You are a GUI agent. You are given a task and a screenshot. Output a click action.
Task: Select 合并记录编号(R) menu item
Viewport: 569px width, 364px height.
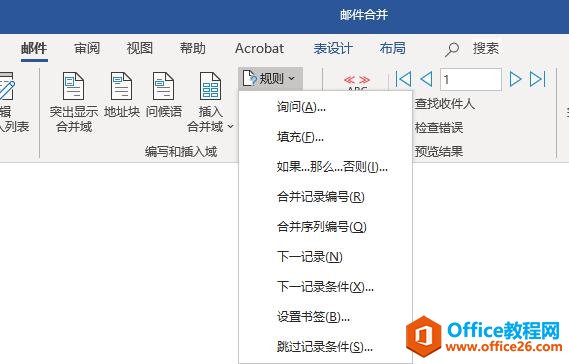pos(326,197)
